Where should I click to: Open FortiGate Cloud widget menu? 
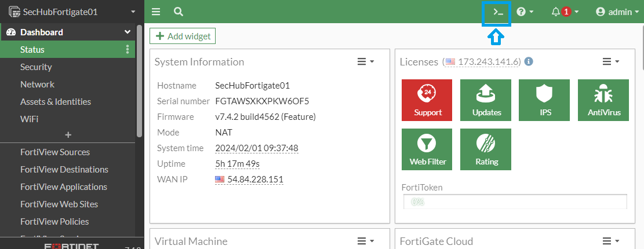(x=611, y=241)
